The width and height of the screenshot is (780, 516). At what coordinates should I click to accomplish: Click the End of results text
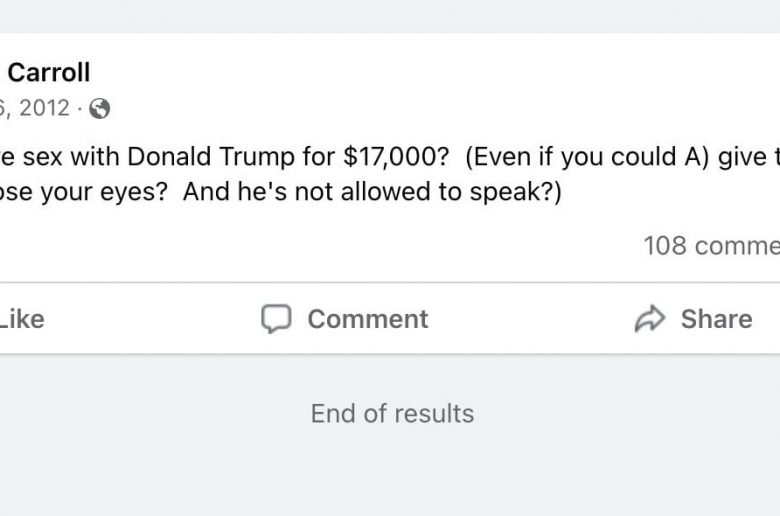click(392, 413)
